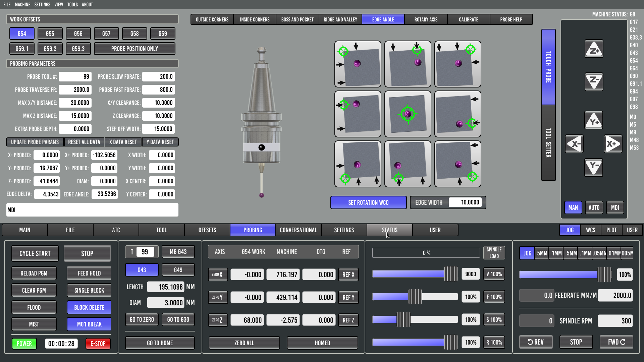Click the MDI command input field
The image size is (644, 362).
click(92, 210)
